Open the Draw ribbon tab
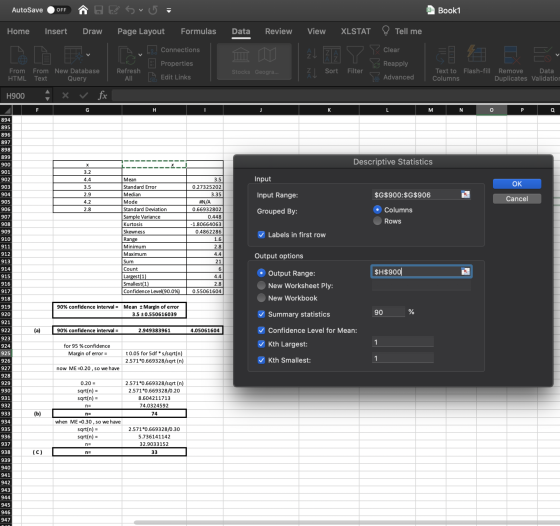Viewport: 560px width, 526px height. coord(92,31)
